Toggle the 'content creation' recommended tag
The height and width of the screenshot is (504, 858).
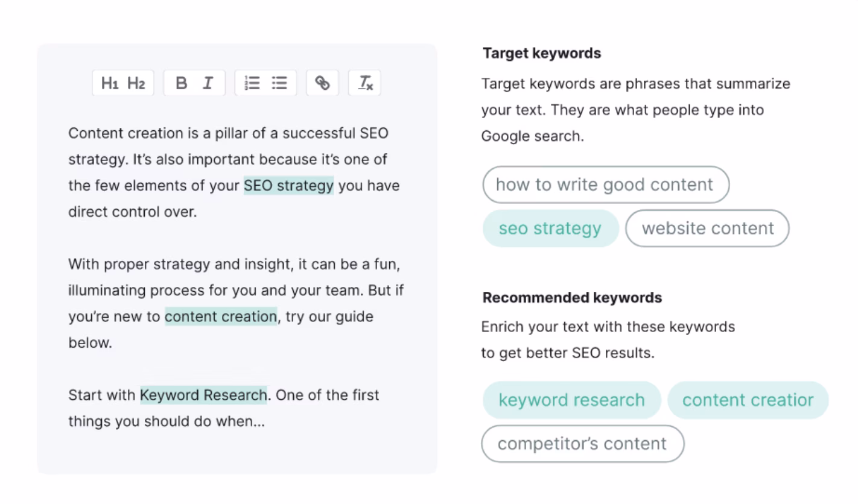click(748, 400)
